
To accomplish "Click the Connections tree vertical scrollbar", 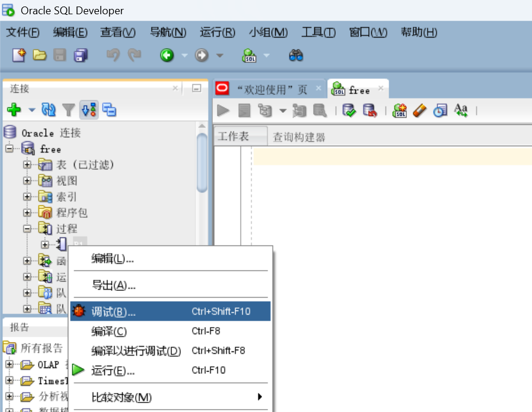I will tap(202, 163).
